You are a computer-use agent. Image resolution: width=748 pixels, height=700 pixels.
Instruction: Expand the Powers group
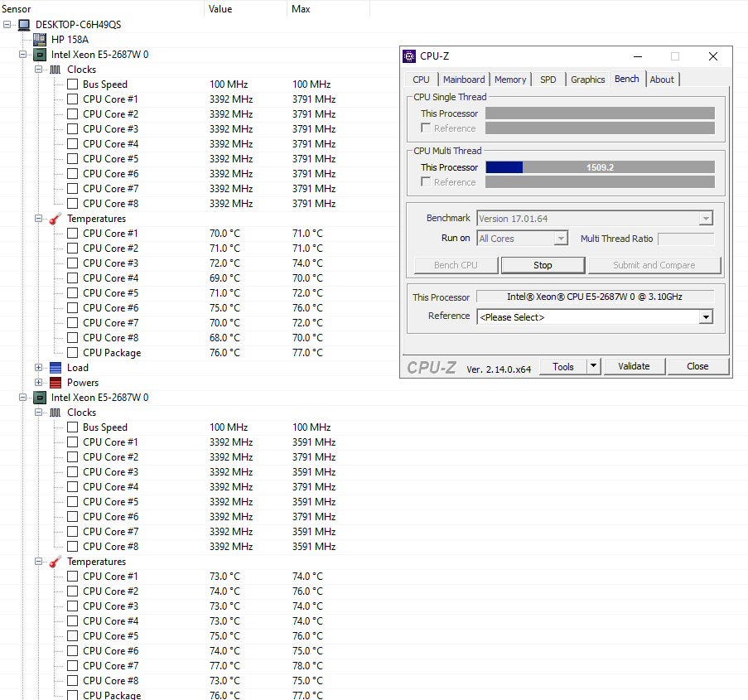[39, 383]
